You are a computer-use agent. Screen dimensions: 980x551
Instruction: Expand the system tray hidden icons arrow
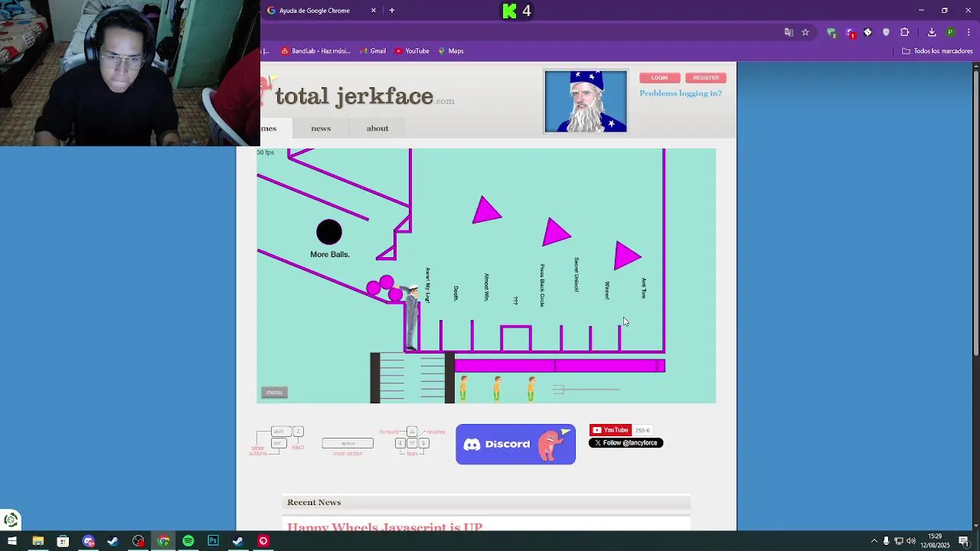pyautogui.click(x=874, y=541)
